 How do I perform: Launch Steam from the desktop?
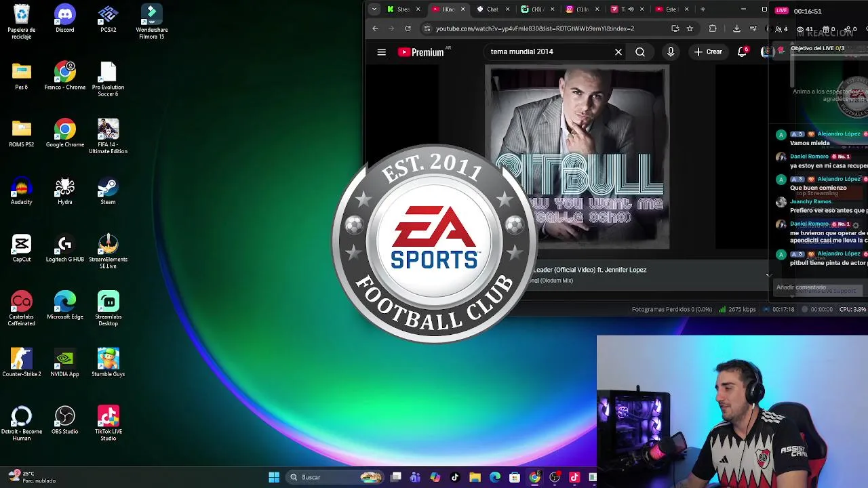[108, 191]
